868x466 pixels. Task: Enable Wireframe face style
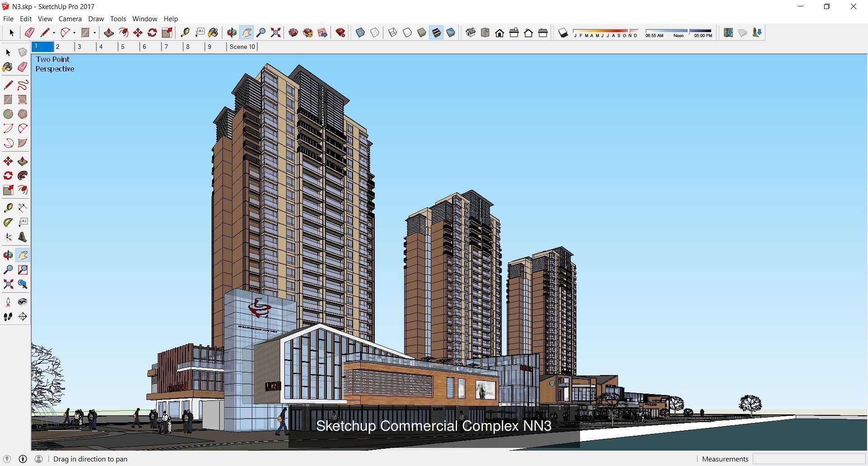point(393,33)
